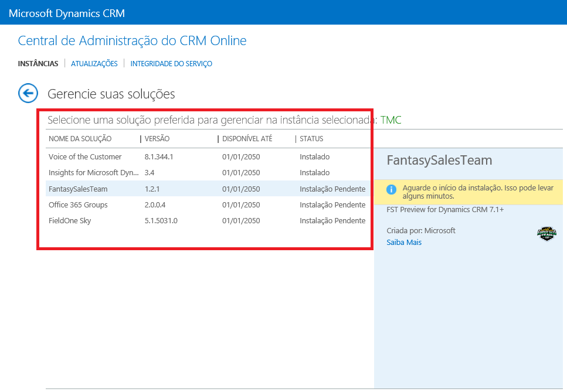Select the Voice of the Customer row
The image size is (567, 392).
tap(85, 157)
